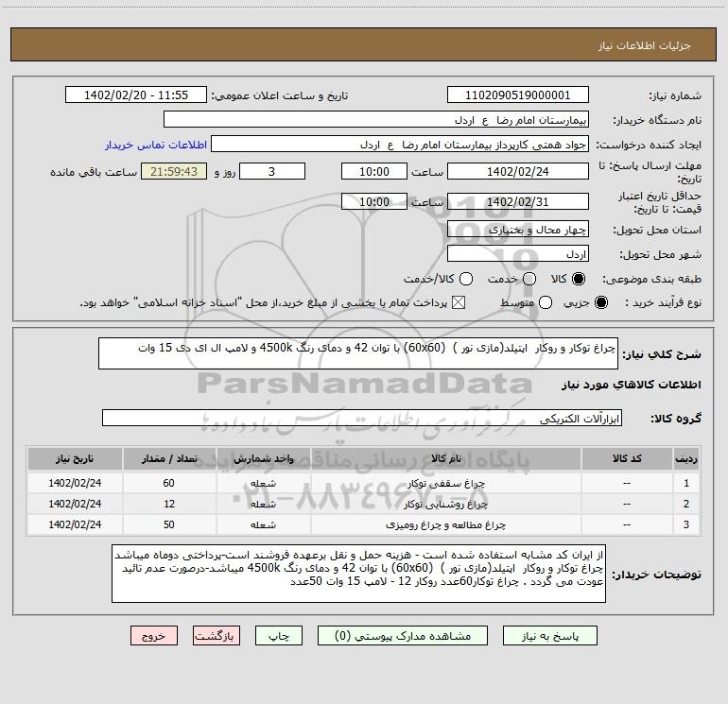Select the متوسط purchase type radio

pyautogui.click(x=546, y=302)
